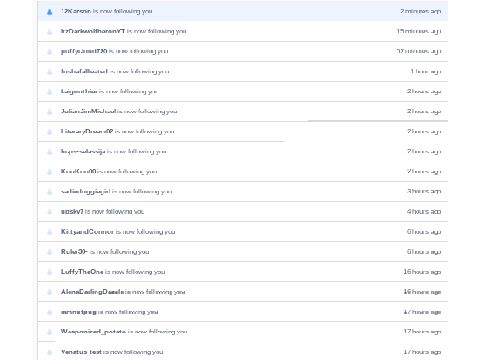Click the follower icon beside KittyandConnor

point(49,232)
